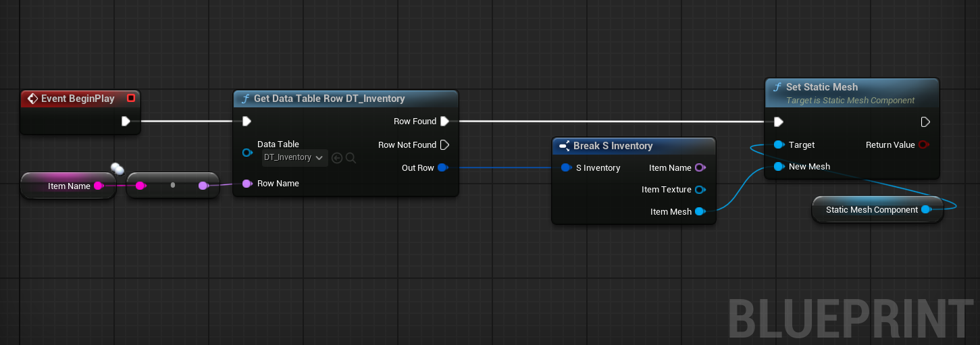Open the DT_Inventory data table dropdown
The image size is (980, 345).
(x=294, y=157)
